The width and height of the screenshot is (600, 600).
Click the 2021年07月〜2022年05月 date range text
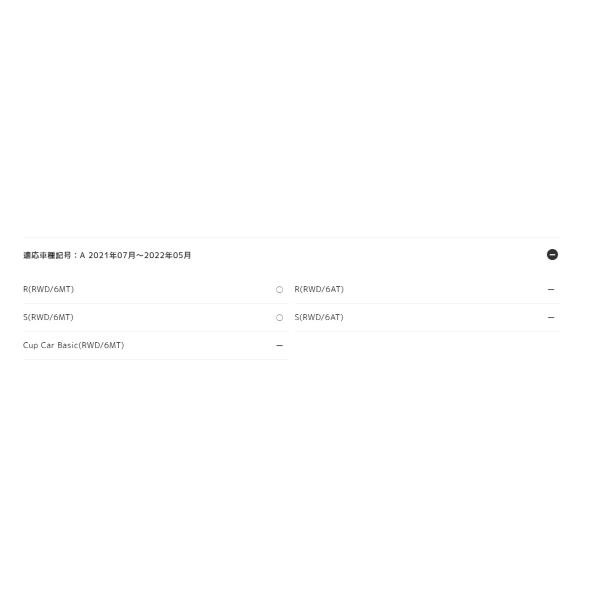tap(140, 255)
